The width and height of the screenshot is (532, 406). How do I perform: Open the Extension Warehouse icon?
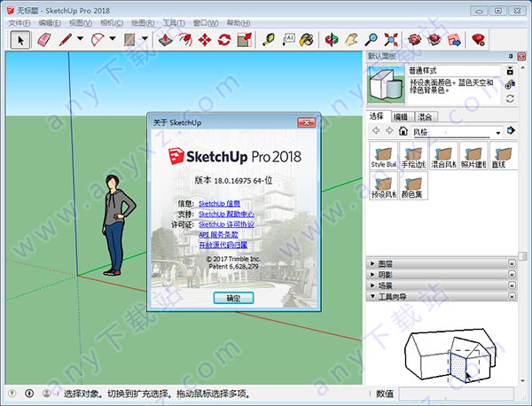pos(434,40)
